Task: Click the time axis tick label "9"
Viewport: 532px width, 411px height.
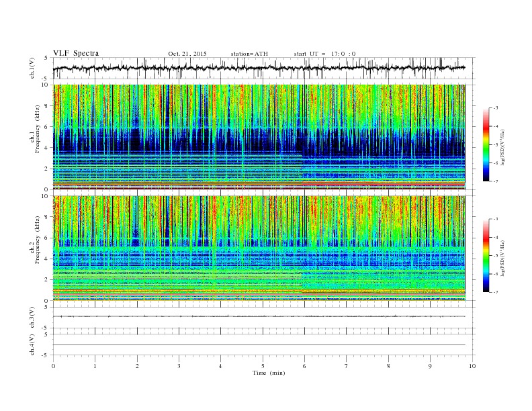Action: (x=430, y=366)
